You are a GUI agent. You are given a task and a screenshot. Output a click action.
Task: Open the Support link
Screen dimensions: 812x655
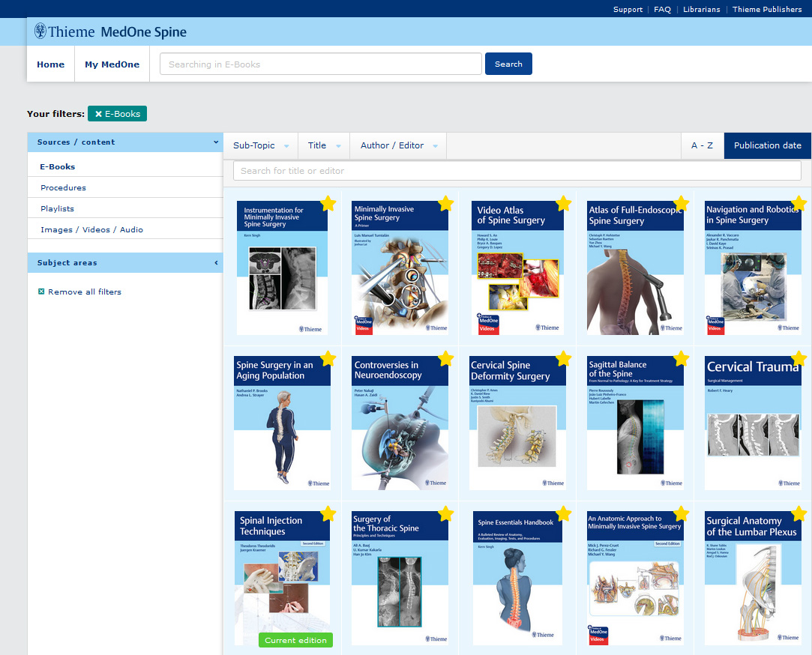628,9
